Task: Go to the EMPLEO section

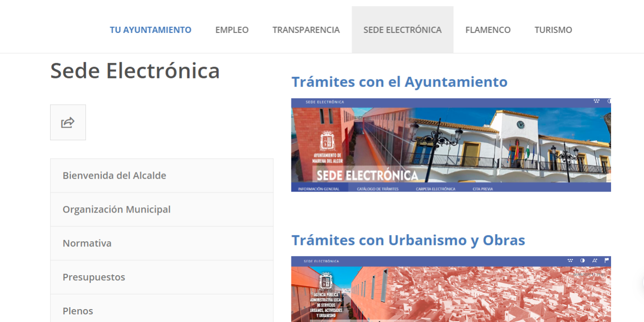Action: click(232, 30)
